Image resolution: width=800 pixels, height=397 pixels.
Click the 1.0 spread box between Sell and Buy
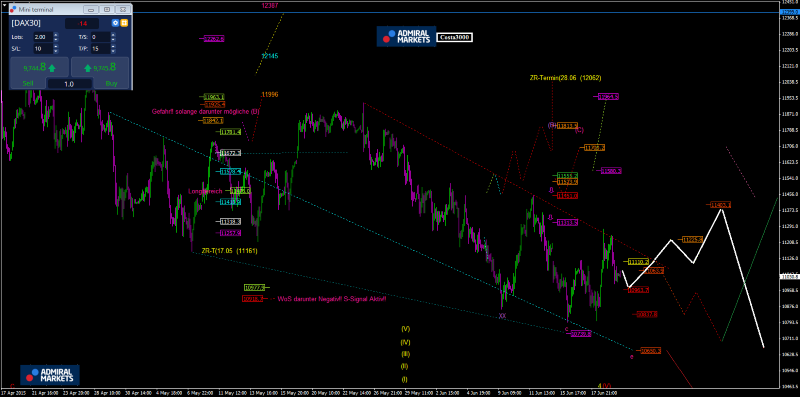coord(69,84)
